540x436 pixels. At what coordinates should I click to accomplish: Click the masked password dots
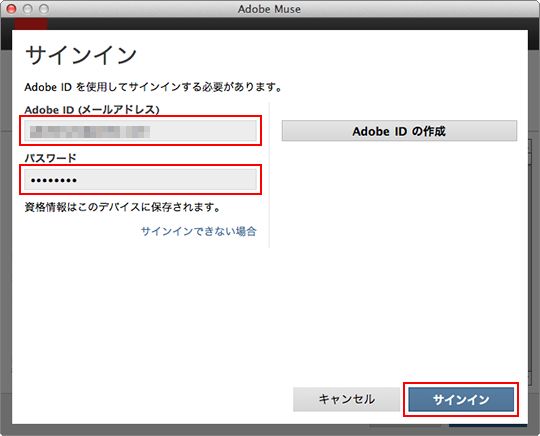click(x=53, y=180)
